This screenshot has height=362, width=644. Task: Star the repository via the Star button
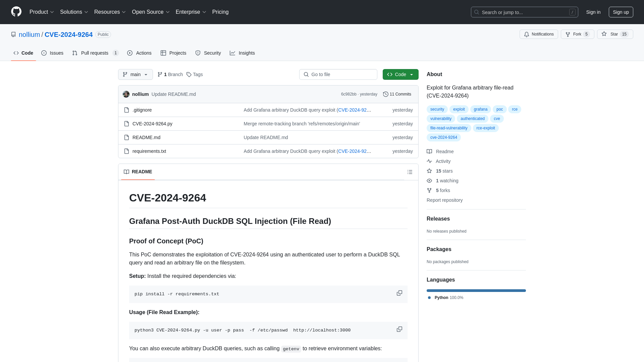coord(615,34)
